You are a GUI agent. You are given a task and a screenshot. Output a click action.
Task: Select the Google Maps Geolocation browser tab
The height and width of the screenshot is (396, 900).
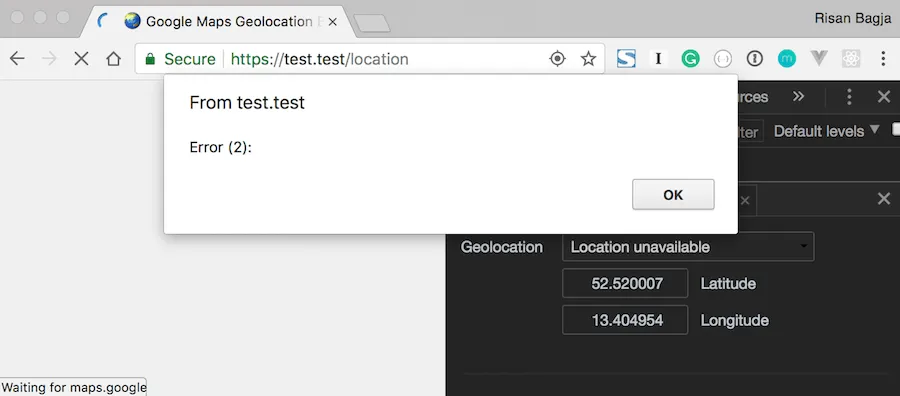pyautogui.click(x=218, y=22)
